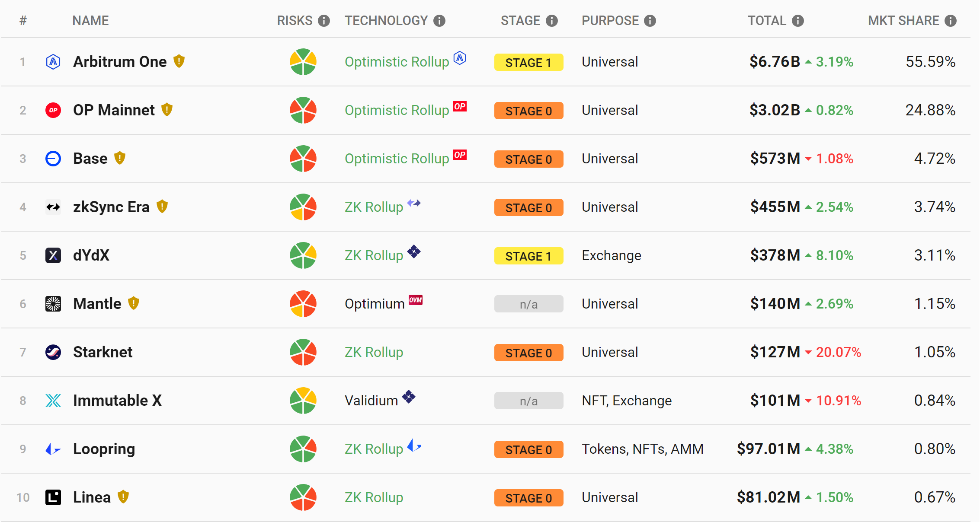The height and width of the screenshot is (522, 980).
Task: Click the STAGE column info icon
Action: click(x=552, y=21)
